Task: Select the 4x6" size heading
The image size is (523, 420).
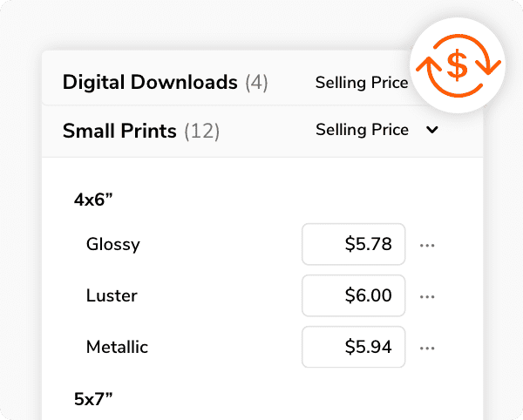Action: click(x=93, y=200)
